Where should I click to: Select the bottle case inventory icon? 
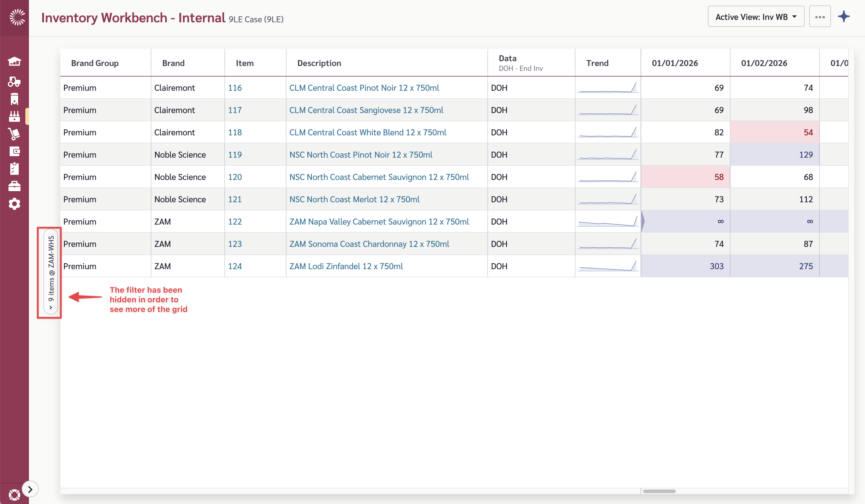pos(14,116)
